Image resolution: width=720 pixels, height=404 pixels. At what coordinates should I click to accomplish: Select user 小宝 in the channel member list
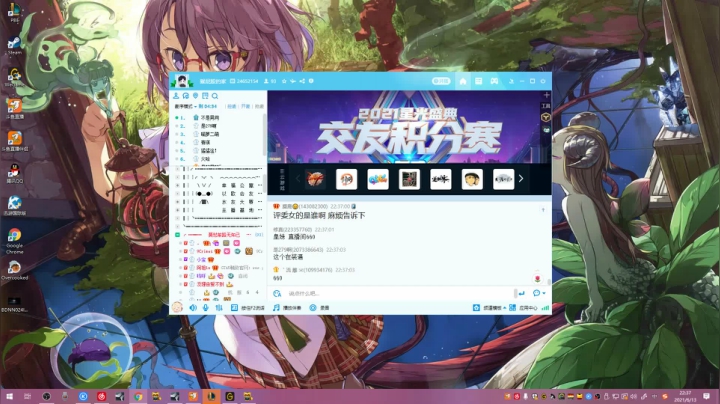click(x=202, y=259)
